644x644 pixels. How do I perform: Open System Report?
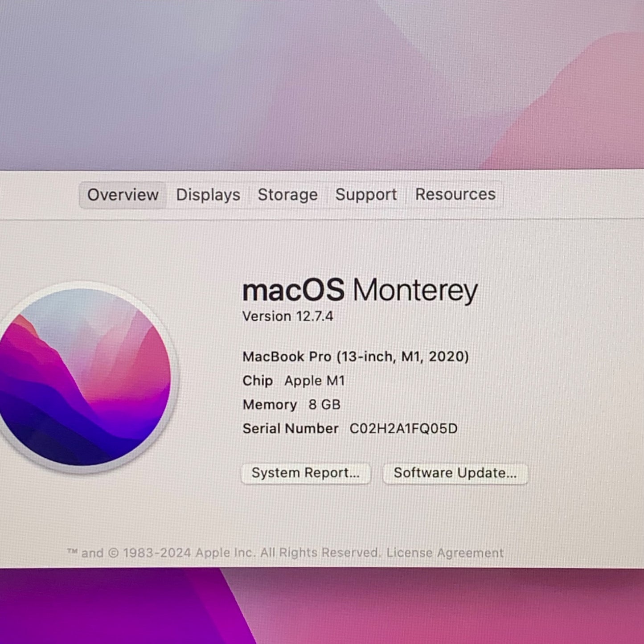(x=306, y=473)
